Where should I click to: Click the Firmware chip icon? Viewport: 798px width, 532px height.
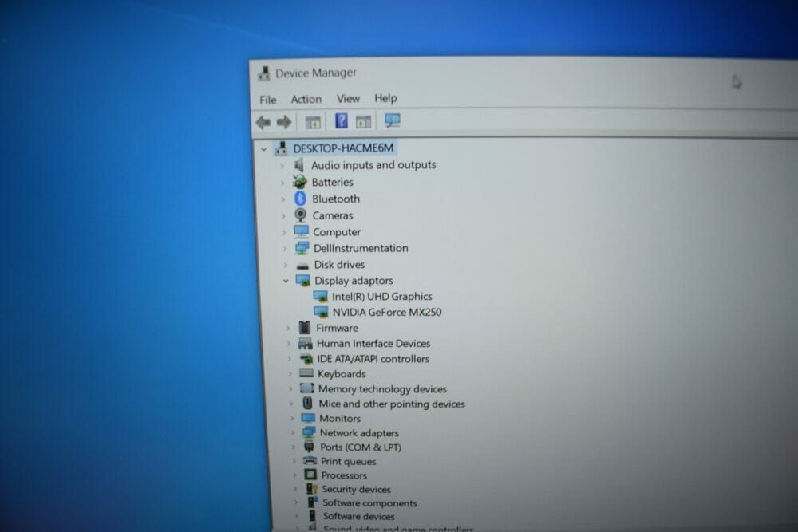pos(305,328)
